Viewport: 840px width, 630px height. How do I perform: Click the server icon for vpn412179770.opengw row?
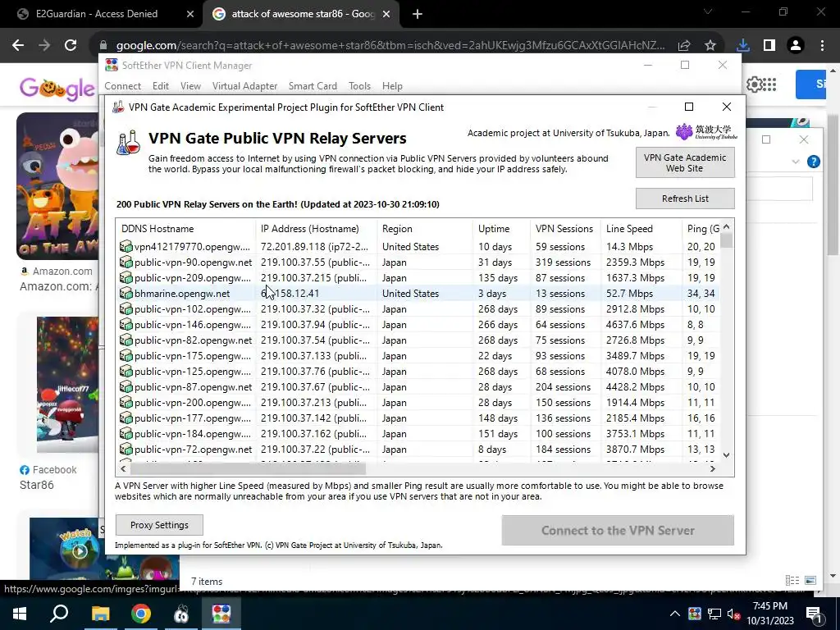pyautogui.click(x=126, y=246)
